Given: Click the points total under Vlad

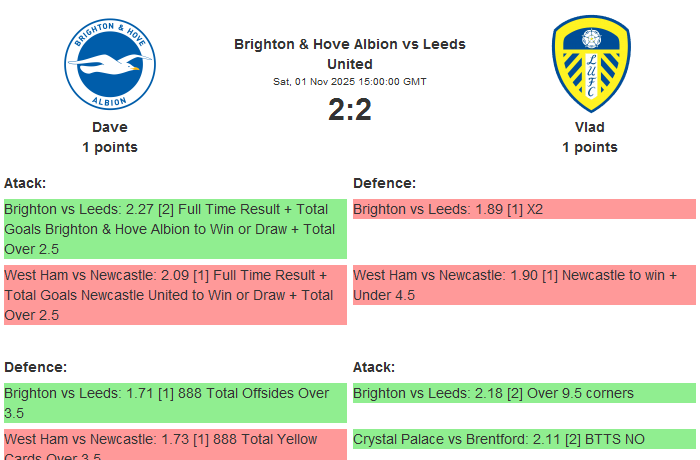Looking at the screenshot, I should tap(589, 147).
